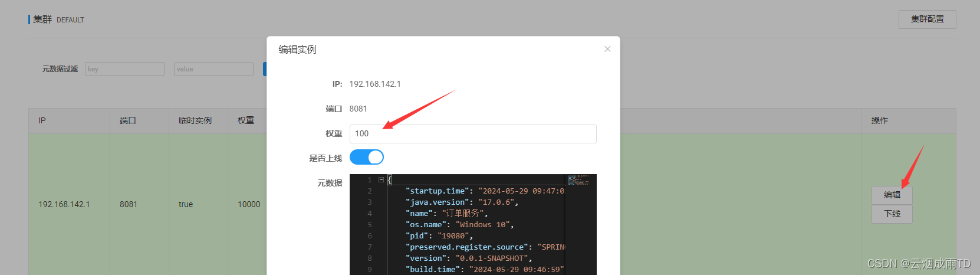Click the 权重 column header
Viewport: 980px width, 275px height.
246,120
